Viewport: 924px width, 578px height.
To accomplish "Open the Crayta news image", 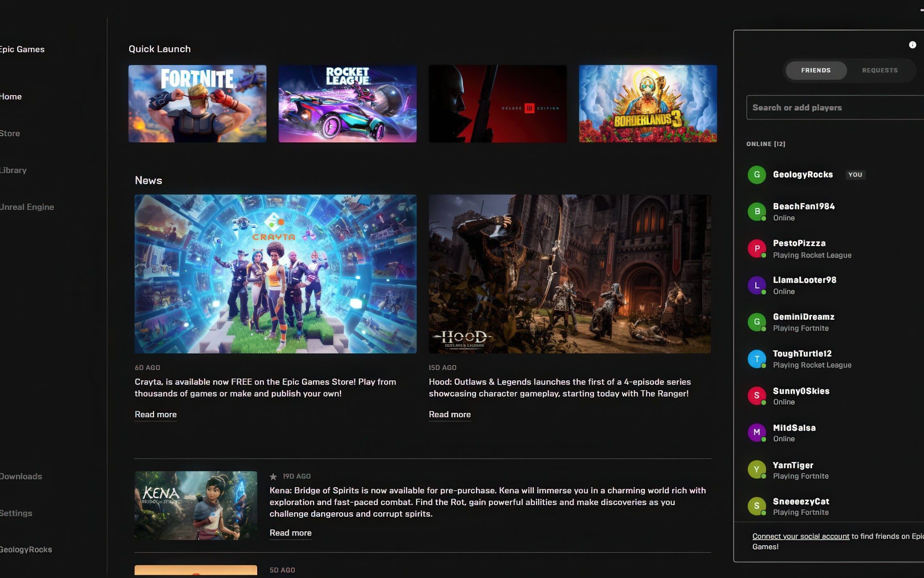I will pyautogui.click(x=276, y=274).
